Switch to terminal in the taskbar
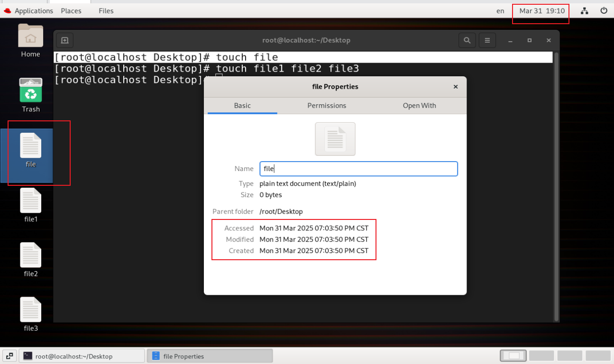The image size is (614, 364). click(82, 356)
